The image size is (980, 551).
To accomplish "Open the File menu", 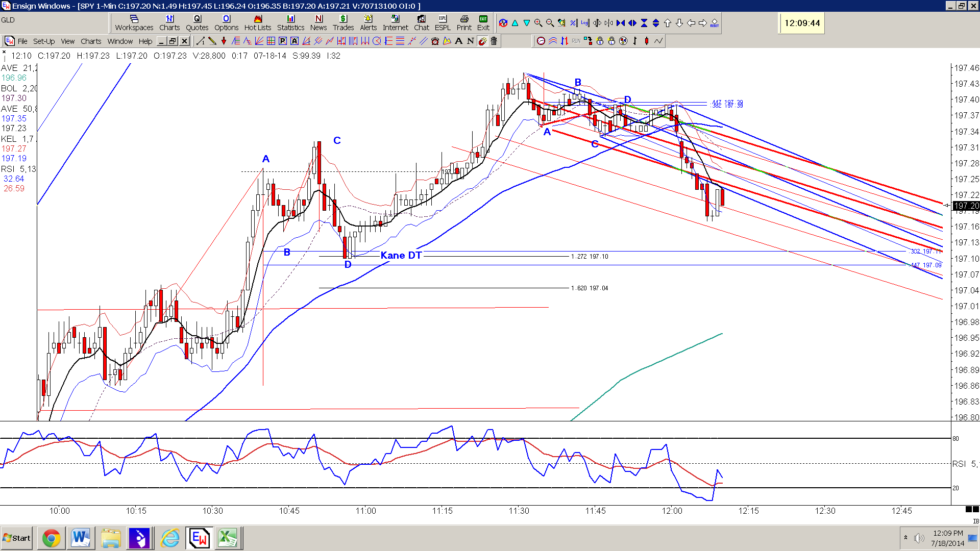I will [x=22, y=41].
